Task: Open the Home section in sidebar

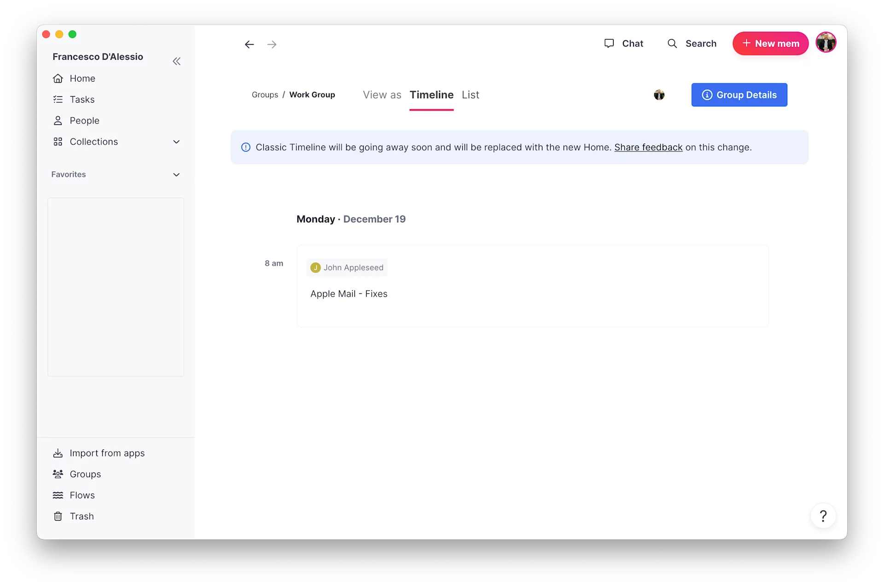Action: click(x=58, y=78)
